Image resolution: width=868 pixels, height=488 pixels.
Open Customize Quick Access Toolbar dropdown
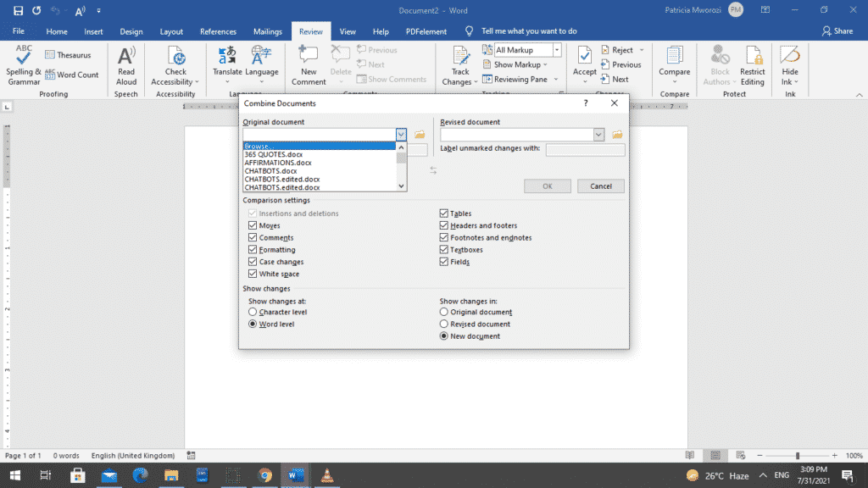(x=98, y=10)
